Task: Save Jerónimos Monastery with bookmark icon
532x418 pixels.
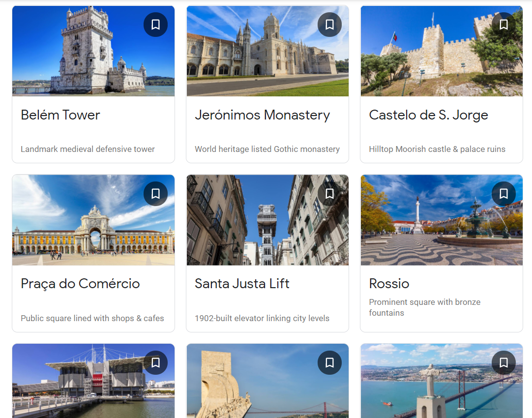Action: click(329, 25)
